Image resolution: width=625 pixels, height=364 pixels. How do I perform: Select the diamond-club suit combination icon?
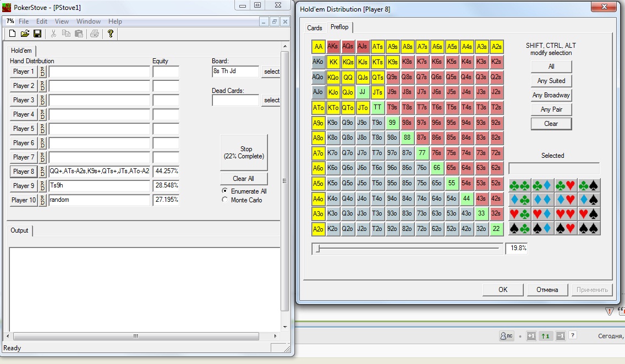(520, 200)
